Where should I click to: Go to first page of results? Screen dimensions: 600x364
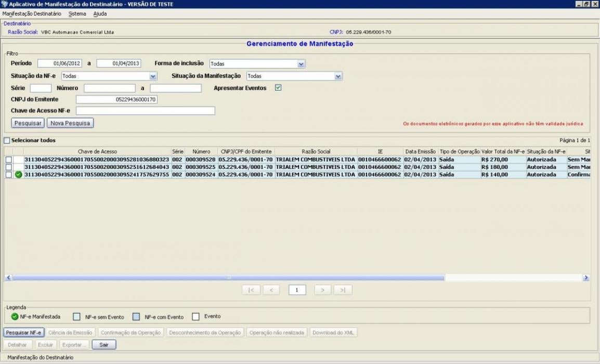click(251, 290)
